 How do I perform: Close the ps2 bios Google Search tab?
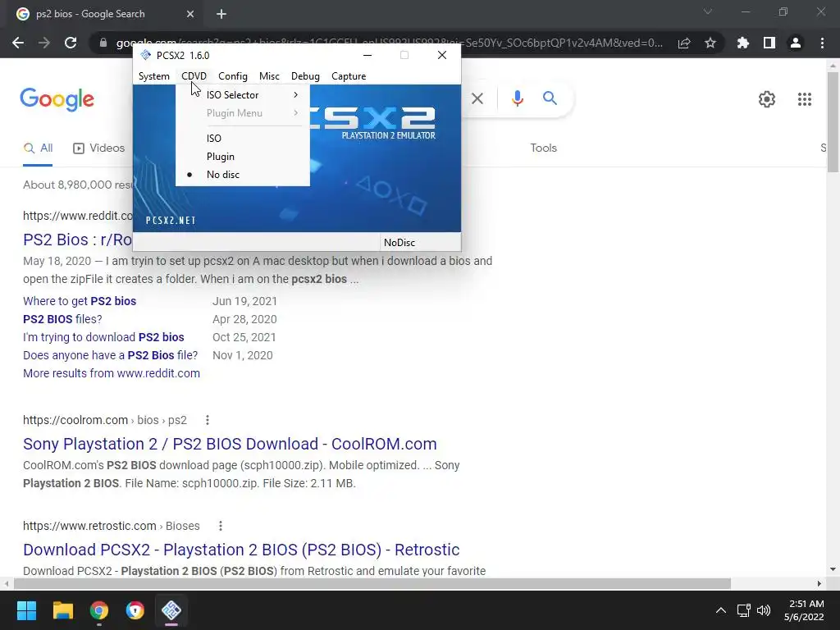(190, 14)
